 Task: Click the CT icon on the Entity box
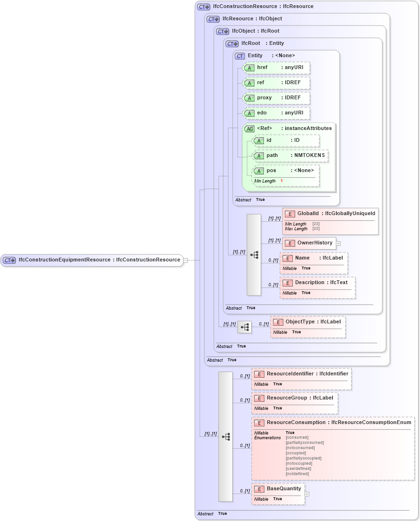(240, 55)
